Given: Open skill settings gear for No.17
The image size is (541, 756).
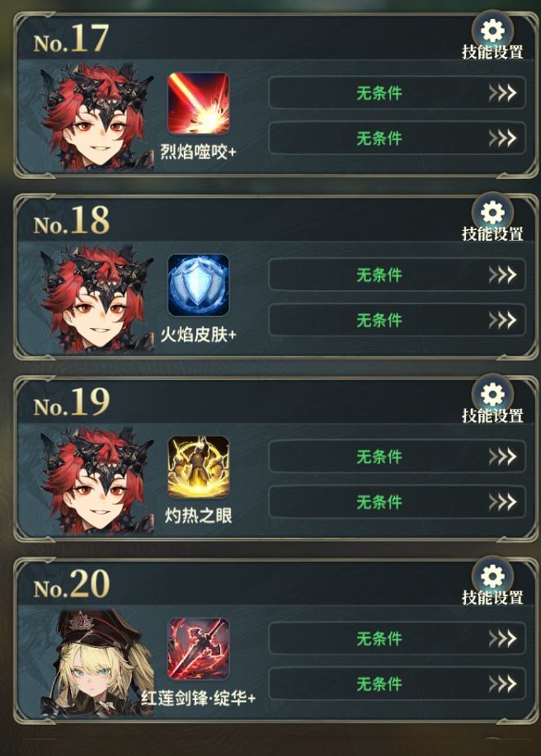Looking at the screenshot, I should [x=492, y=31].
